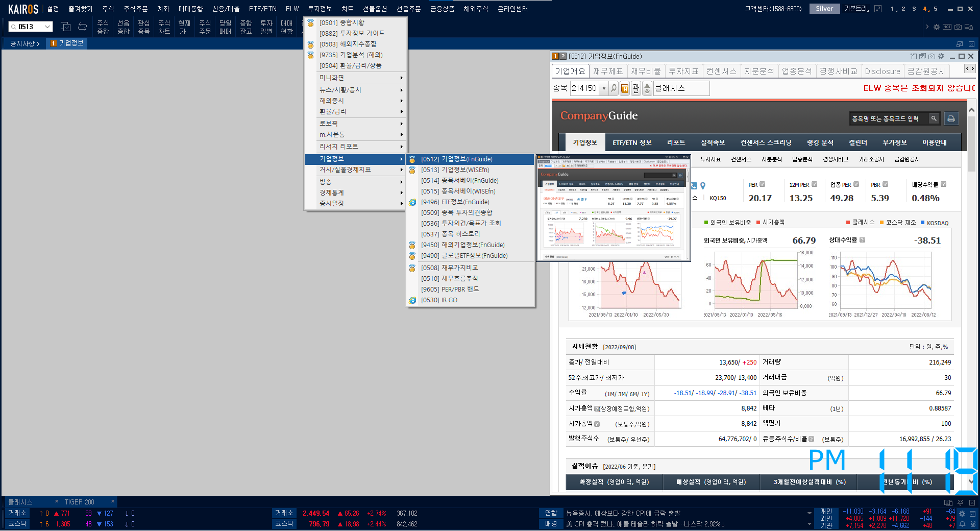The height and width of the screenshot is (531, 980).
Task: Close the 클래시스 bottom ticker tab
Action: (x=56, y=501)
